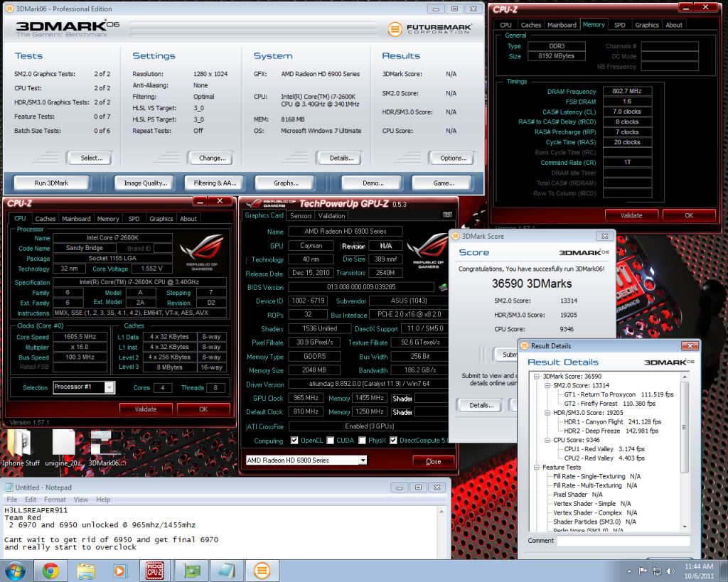The height and width of the screenshot is (582, 728).
Task: Click the volume speaker tray icon
Action: click(670, 571)
